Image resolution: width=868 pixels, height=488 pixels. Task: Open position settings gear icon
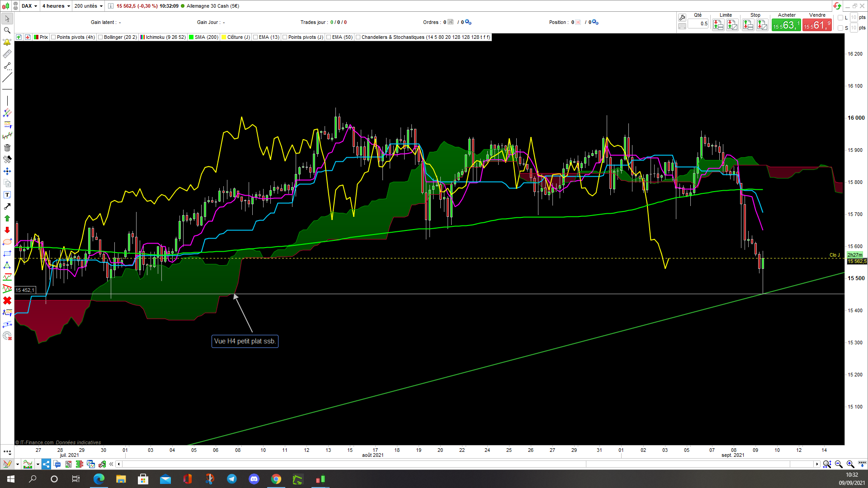coord(595,22)
